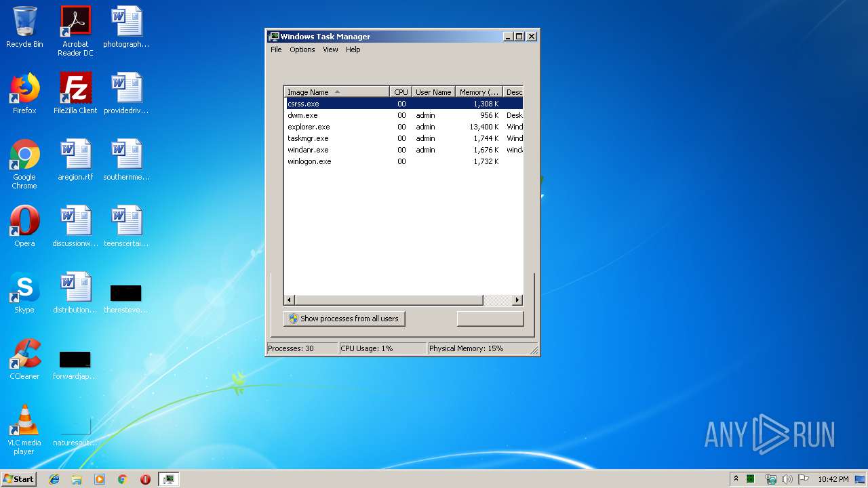This screenshot has height=488, width=868.
Task: Show hidden tray icons arrow
Action: click(736, 479)
